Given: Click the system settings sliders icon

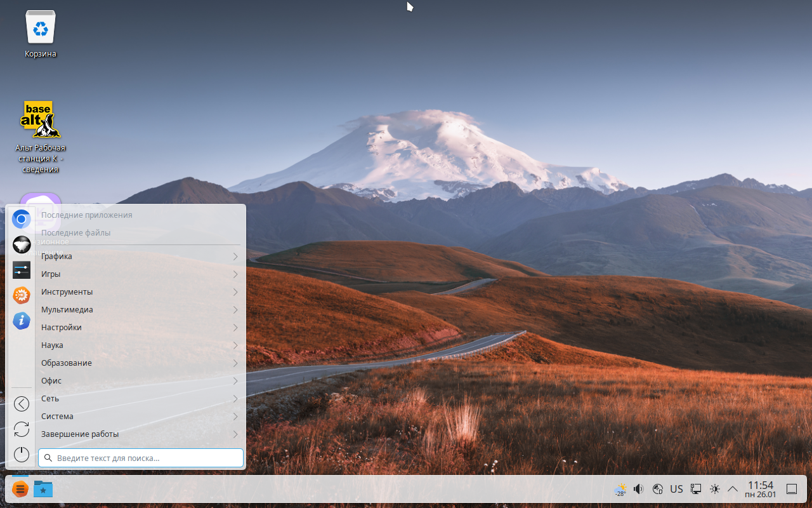Looking at the screenshot, I should click(x=22, y=270).
